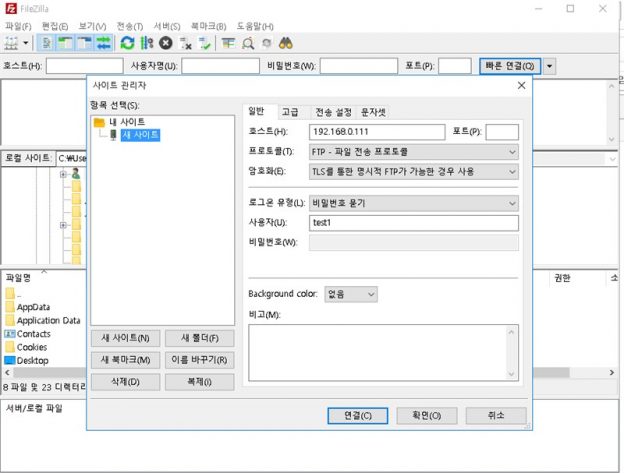Open the 암호화(E) dropdown
The width and height of the screenshot is (624, 473).
coord(413,172)
